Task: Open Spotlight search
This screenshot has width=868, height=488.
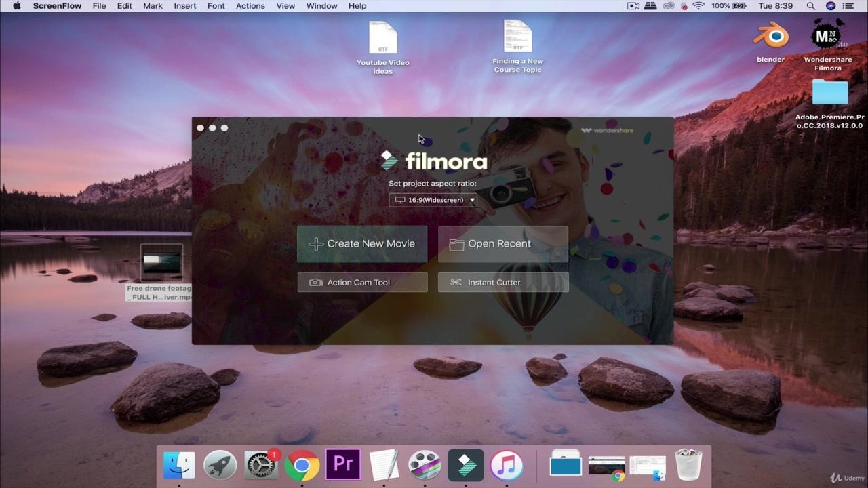Action: pos(810,6)
